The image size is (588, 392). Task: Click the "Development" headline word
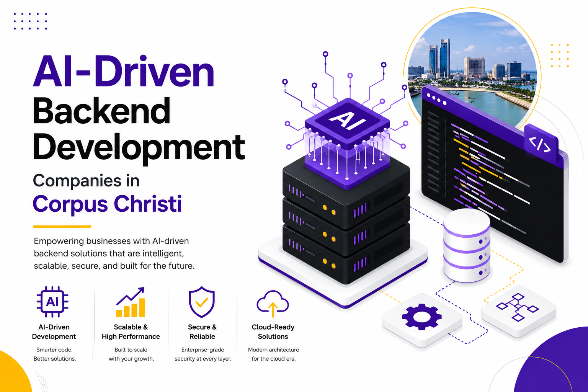click(139, 148)
